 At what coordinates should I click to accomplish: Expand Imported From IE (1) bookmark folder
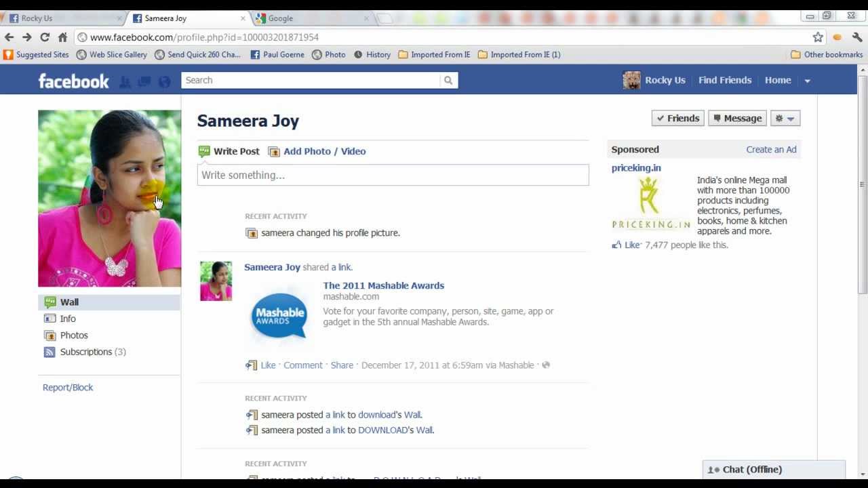coord(519,55)
